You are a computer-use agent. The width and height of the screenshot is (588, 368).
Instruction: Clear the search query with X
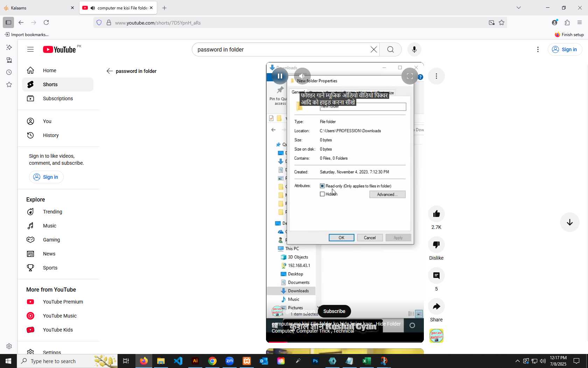[x=374, y=49]
